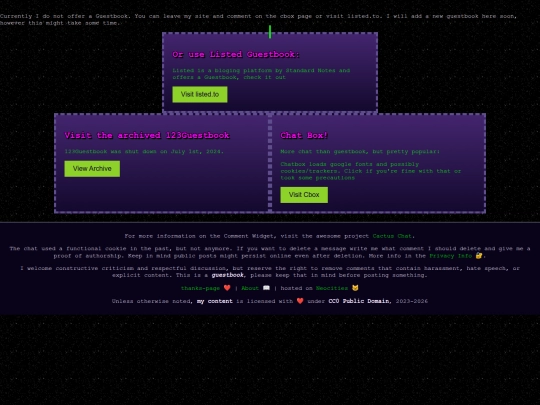Follow the Cactus Chat link
The width and height of the screenshot is (540, 405).
coord(392,236)
